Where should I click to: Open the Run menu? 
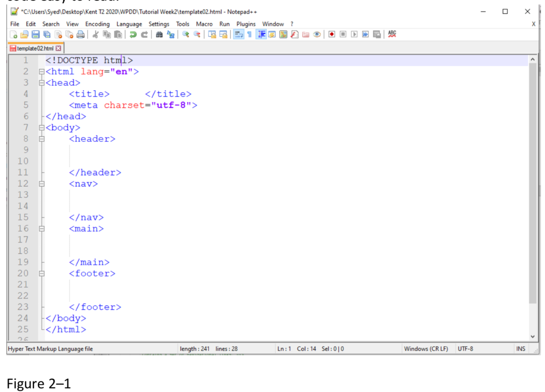pyautogui.click(x=224, y=24)
